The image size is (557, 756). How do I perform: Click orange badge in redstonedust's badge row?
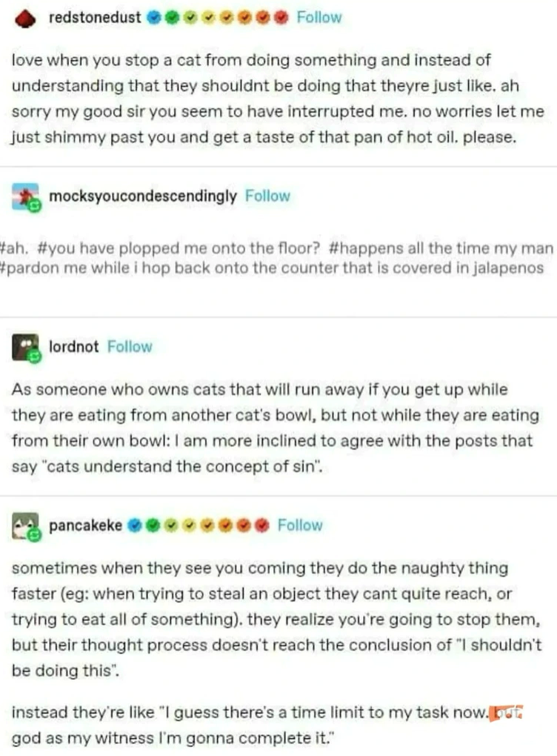tap(245, 18)
